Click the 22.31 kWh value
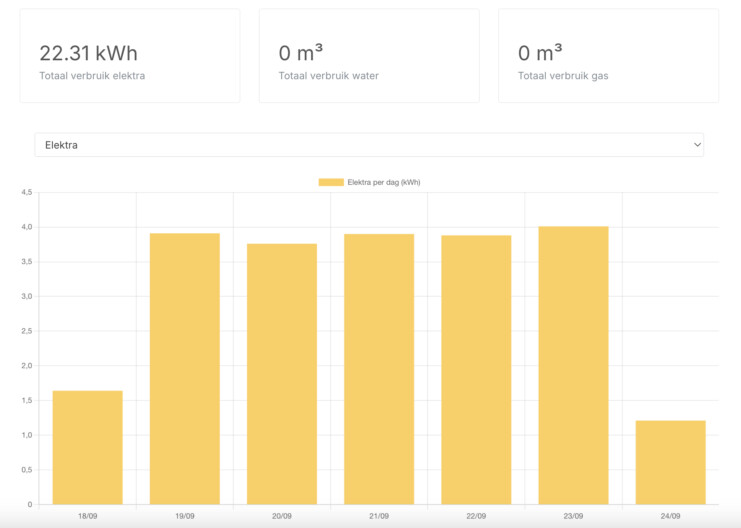The image size is (741, 528). point(88,53)
